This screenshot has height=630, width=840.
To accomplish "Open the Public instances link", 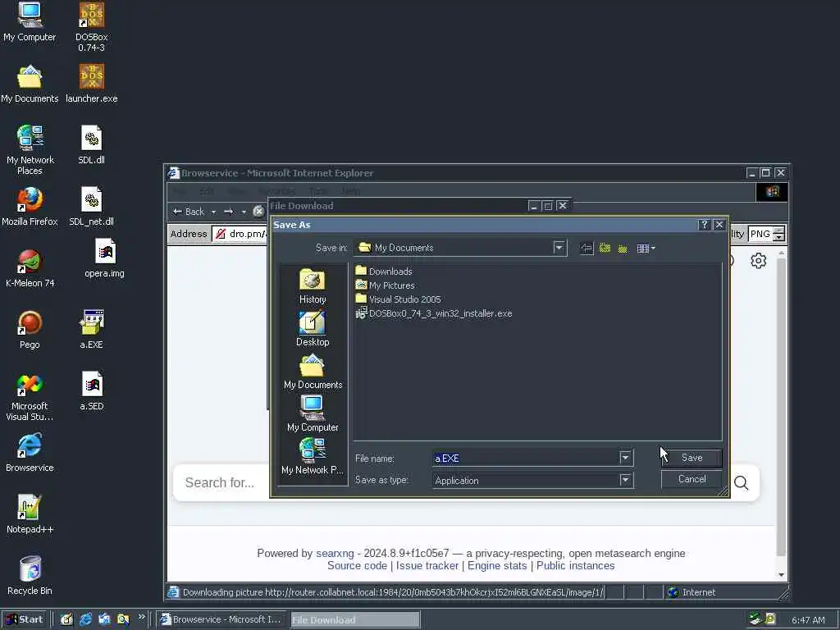I will click(x=575, y=566).
